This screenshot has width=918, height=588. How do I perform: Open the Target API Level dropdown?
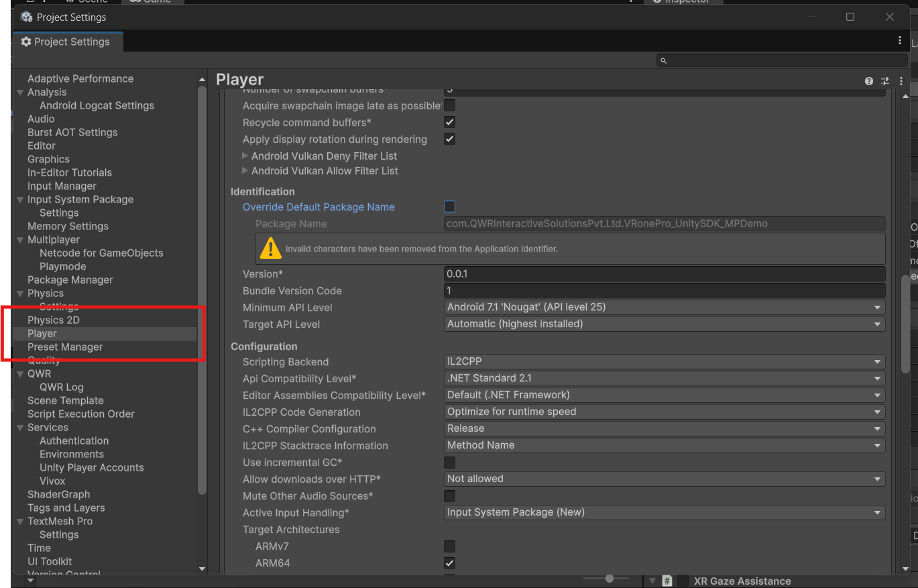point(665,324)
